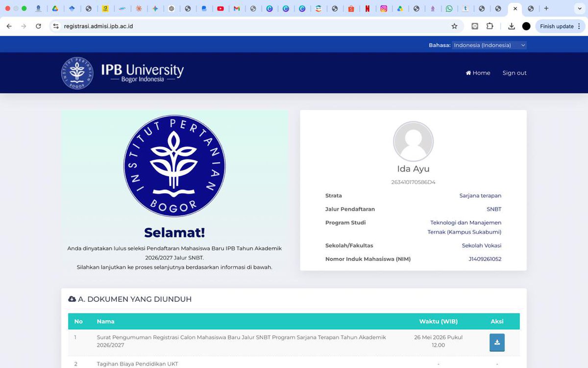Switch to the Shopee tab
This screenshot has width=588, height=368.
351,8
